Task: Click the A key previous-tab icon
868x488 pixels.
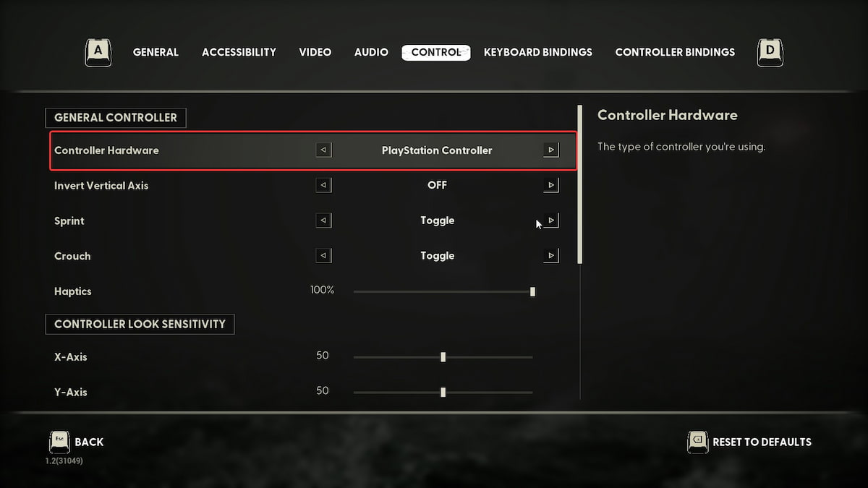Action: (x=98, y=52)
